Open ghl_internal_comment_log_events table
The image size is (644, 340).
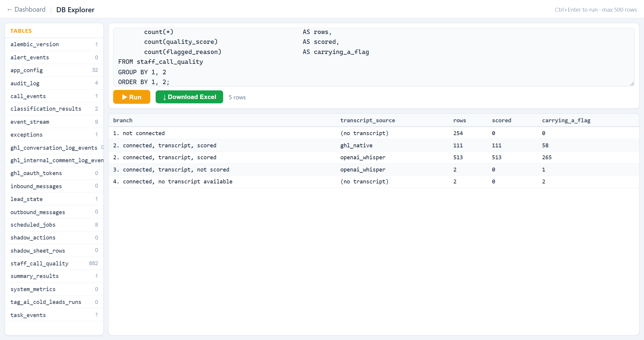coord(54,160)
